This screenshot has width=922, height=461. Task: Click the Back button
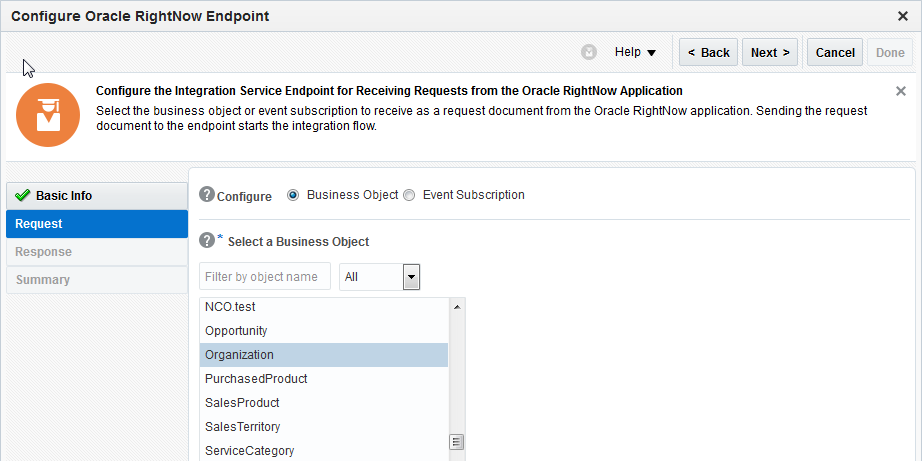pyautogui.click(x=709, y=52)
